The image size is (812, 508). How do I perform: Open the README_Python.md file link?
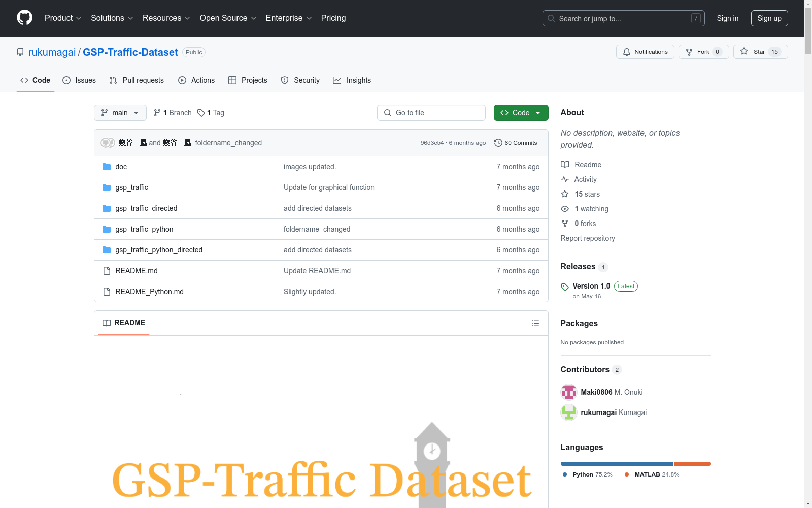point(149,292)
